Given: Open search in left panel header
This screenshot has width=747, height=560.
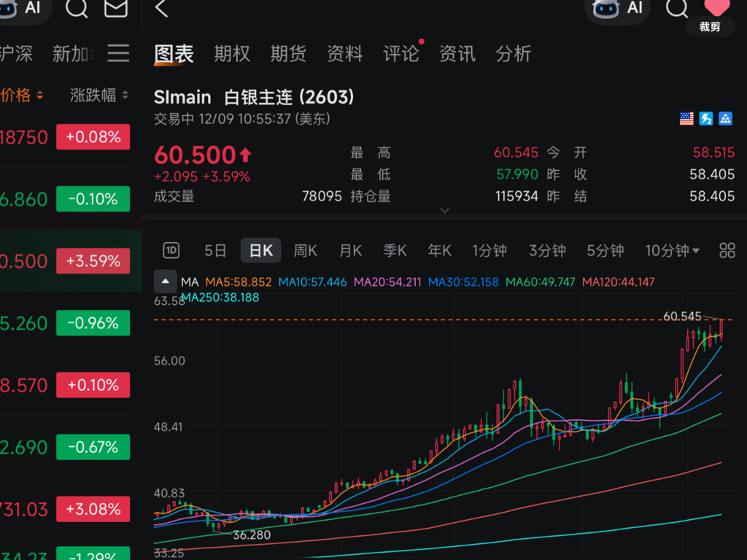Looking at the screenshot, I should coord(77,8).
